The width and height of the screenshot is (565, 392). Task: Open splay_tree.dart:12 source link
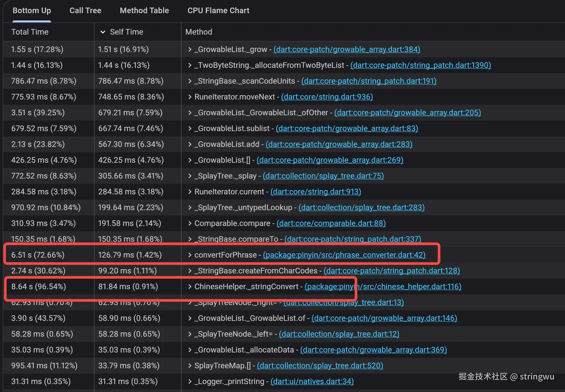point(339,334)
